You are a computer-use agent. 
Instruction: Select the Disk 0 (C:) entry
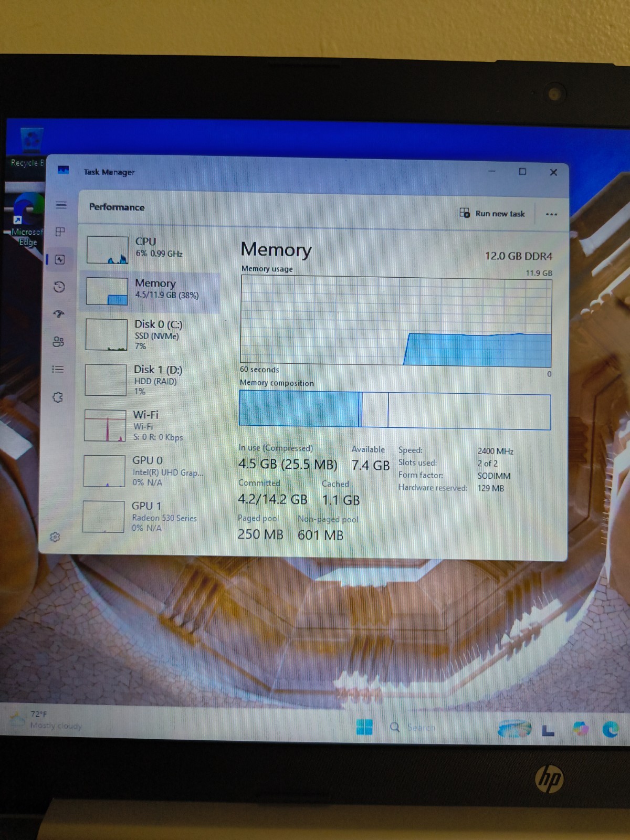[151, 334]
